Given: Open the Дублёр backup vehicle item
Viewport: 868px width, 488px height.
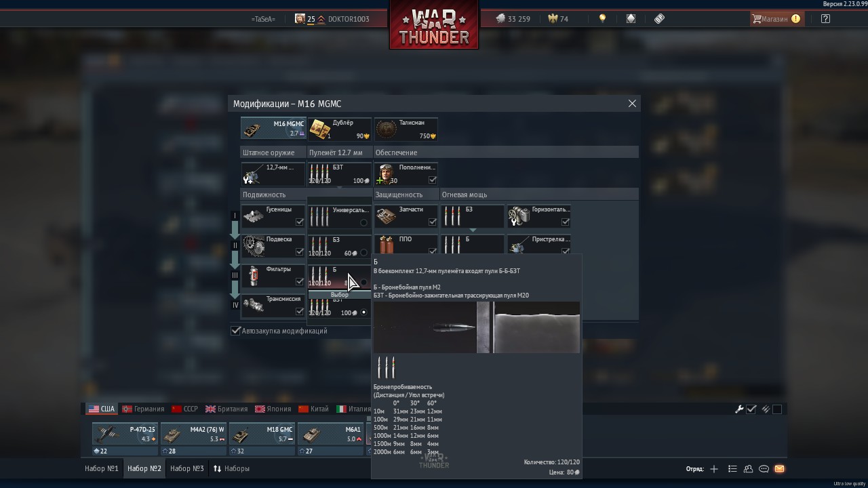Looking at the screenshot, I should tap(340, 129).
